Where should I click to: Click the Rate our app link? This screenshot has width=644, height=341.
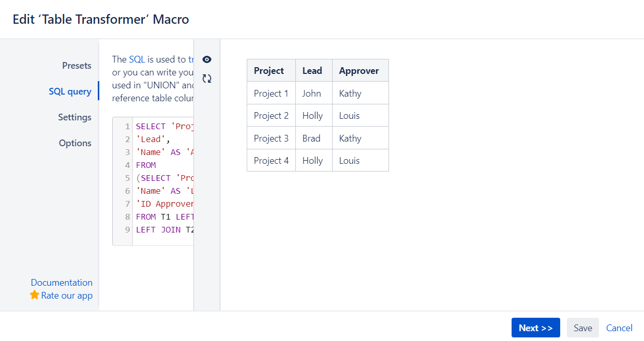[x=66, y=295]
